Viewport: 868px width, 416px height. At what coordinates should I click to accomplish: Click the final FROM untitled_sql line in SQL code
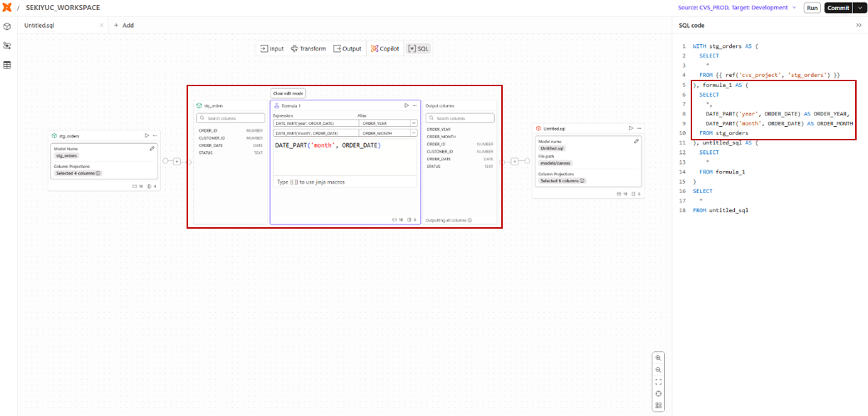point(721,211)
